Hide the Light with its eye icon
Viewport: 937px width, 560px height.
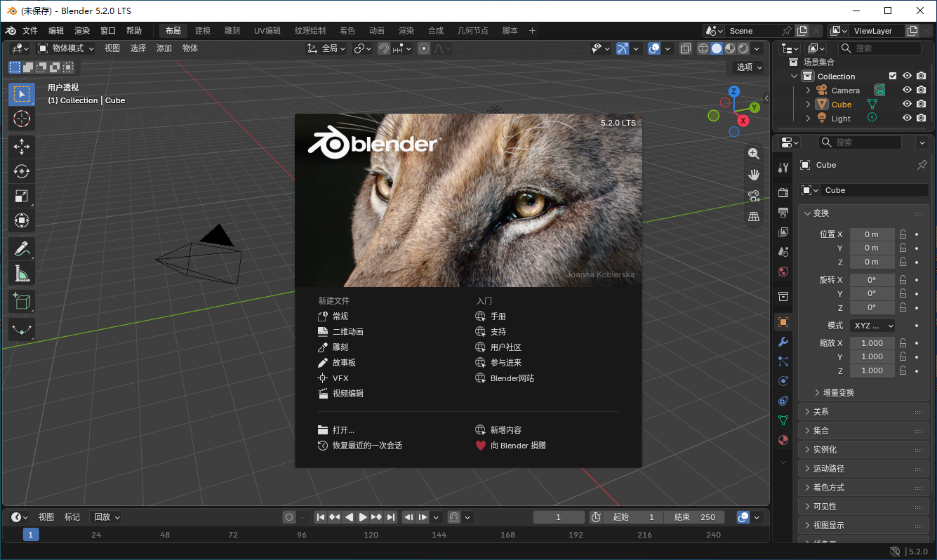point(907,118)
